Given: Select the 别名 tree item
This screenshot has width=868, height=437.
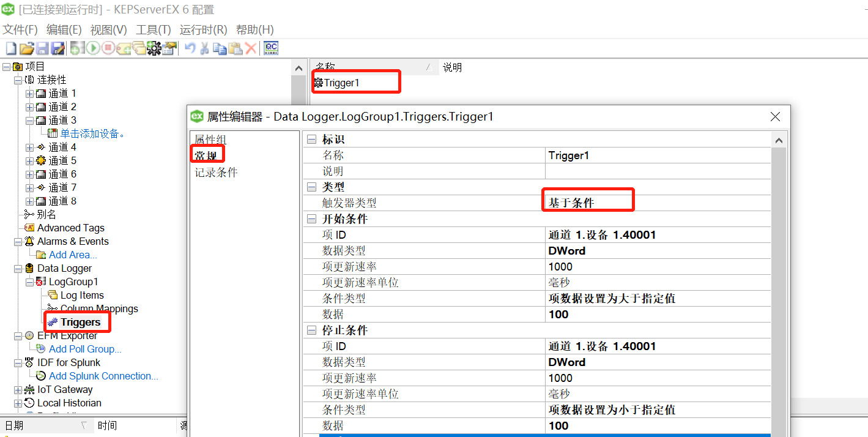Looking at the screenshot, I should point(46,214).
